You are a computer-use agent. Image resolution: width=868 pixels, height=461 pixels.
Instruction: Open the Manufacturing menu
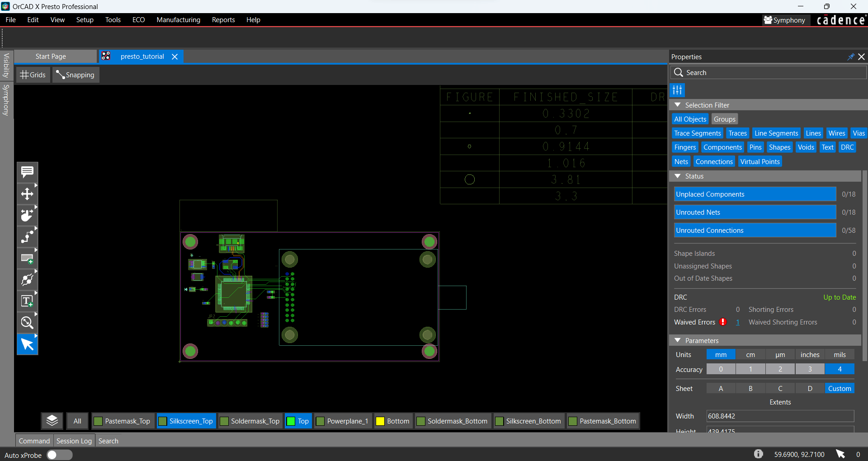click(x=178, y=20)
